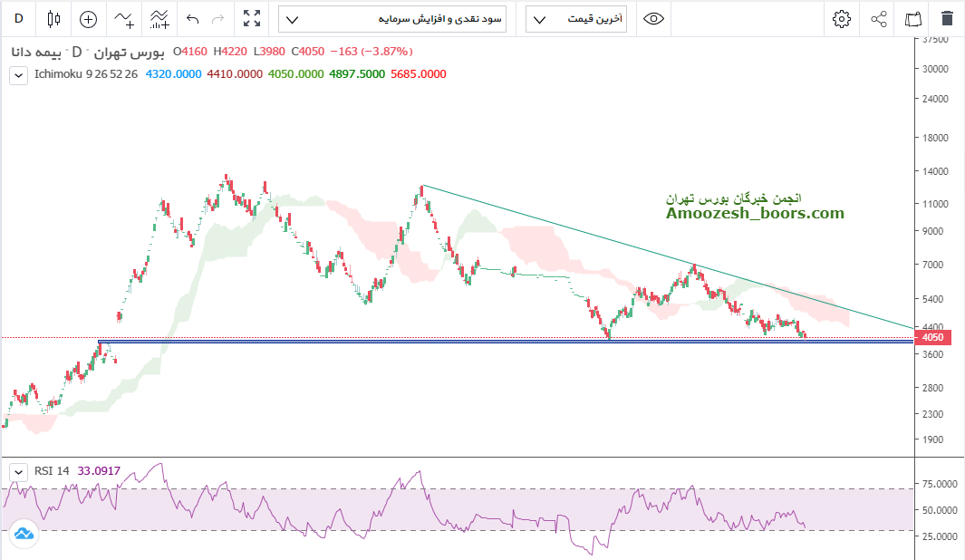This screenshot has height=560, width=965.
Task: Redo the last chart action
Action: pos(217,18)
